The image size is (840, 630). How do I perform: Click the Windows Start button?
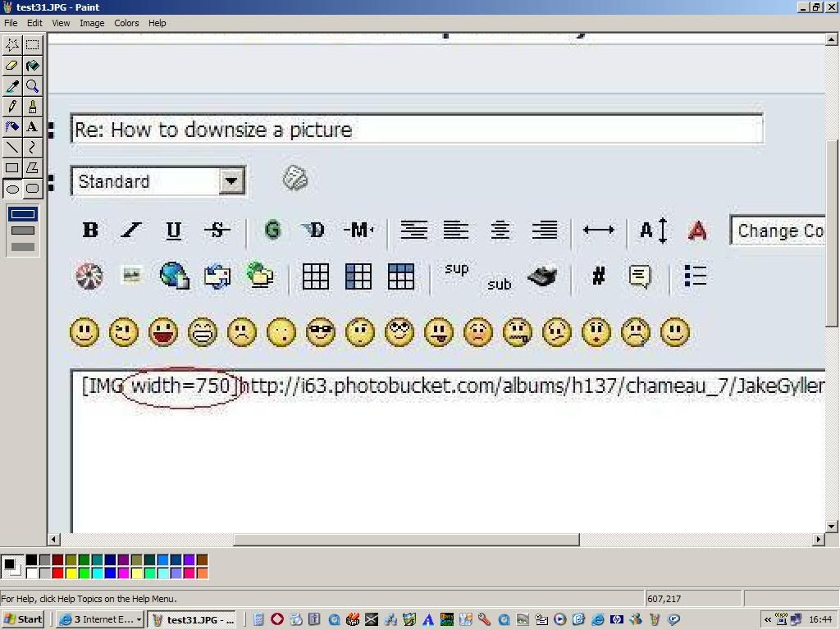coord(22,619)
